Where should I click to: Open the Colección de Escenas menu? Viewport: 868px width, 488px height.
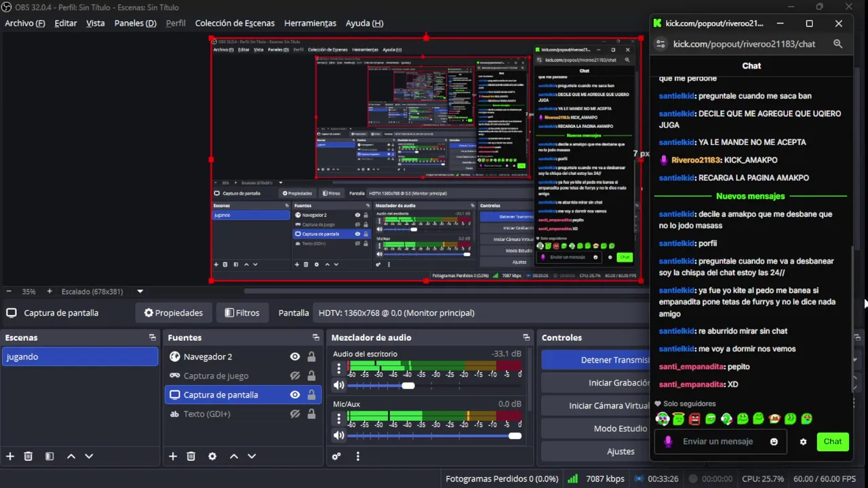coord(235,23)
